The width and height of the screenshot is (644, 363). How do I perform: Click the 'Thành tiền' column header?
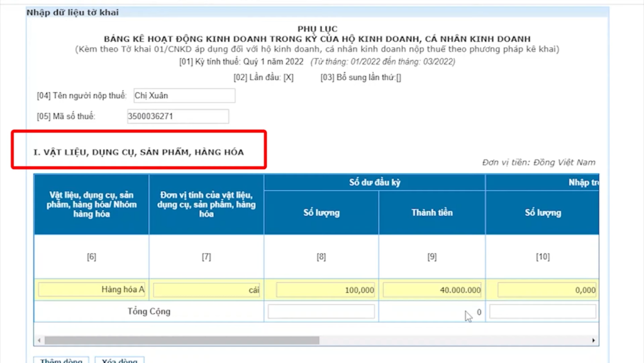pyautogui.click(x=432, y=213)
